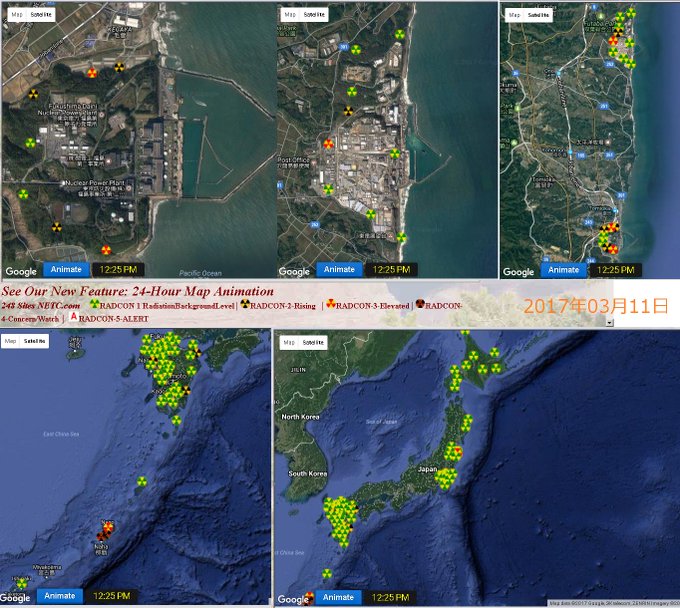Click 12:25 PM time on Korea–Japan overview map
680x608 pixels.
(390, 598)
